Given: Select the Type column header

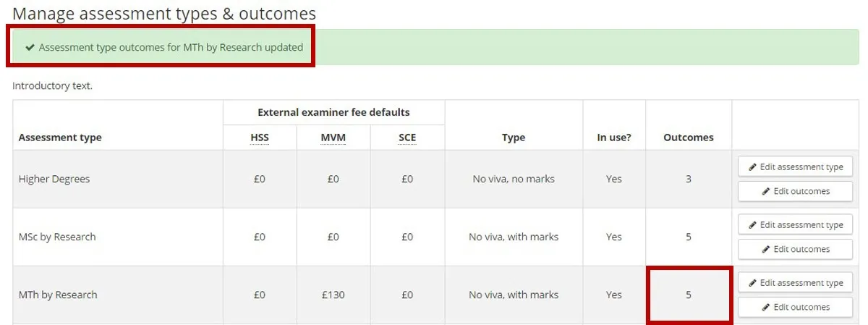Looking at the screenshot, I should click(x=514, y=138).
